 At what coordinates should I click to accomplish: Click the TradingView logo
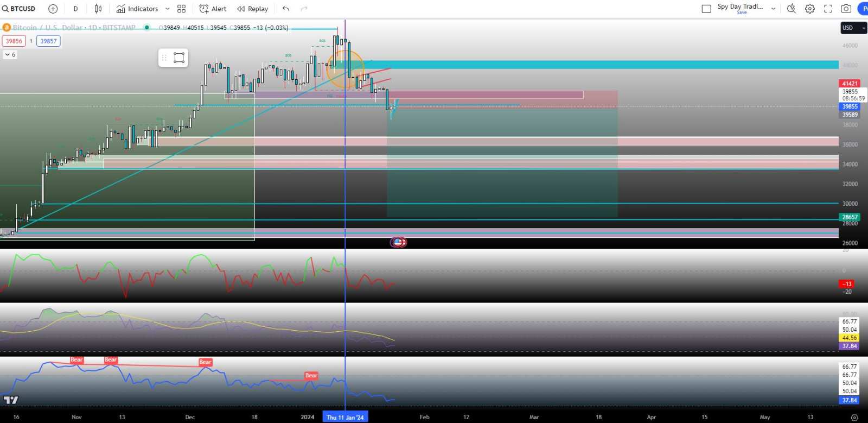pyautogui.click(x=11, y=400)
